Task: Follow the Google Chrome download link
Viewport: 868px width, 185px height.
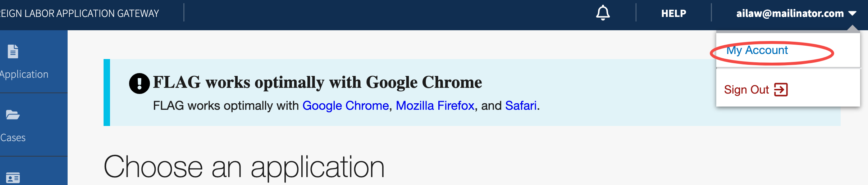Action: pyautogui.click(x=346, y=106)
